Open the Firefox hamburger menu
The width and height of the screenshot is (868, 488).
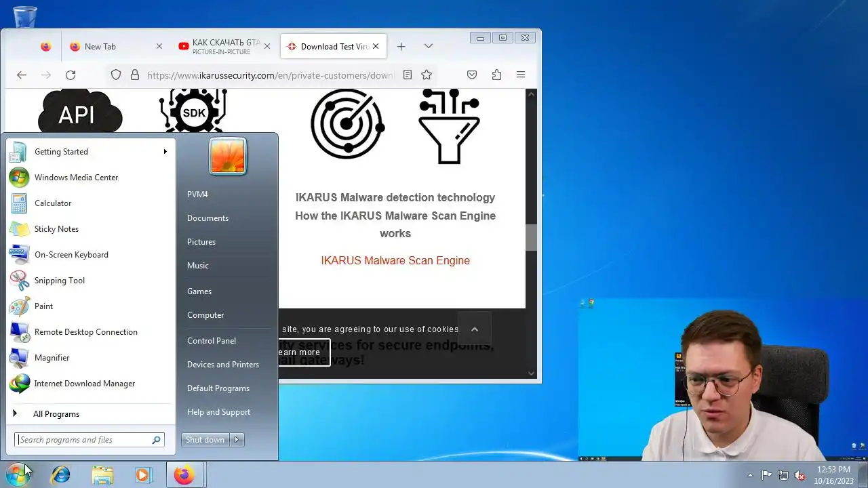[521, 75]
